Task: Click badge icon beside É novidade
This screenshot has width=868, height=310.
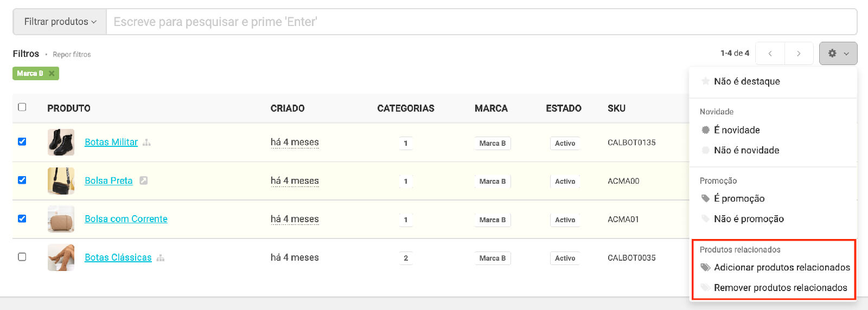Action: [705, 130]
